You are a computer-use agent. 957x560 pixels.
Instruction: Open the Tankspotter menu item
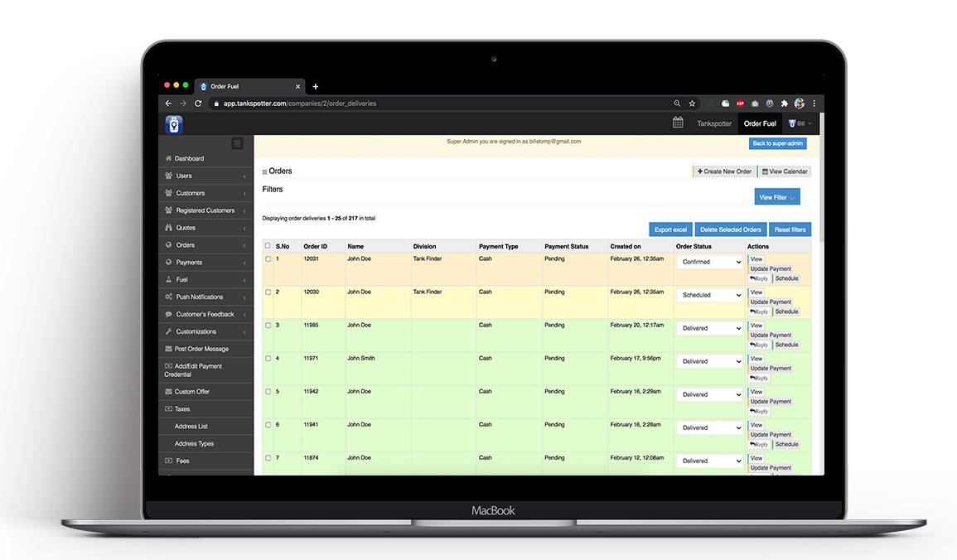coord(713,123)
